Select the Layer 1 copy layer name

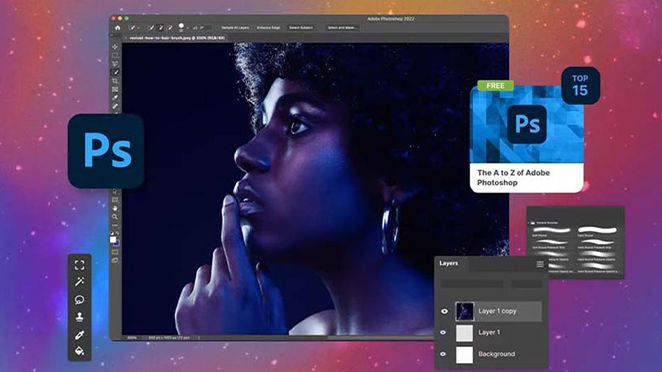(x=497, y=311)
